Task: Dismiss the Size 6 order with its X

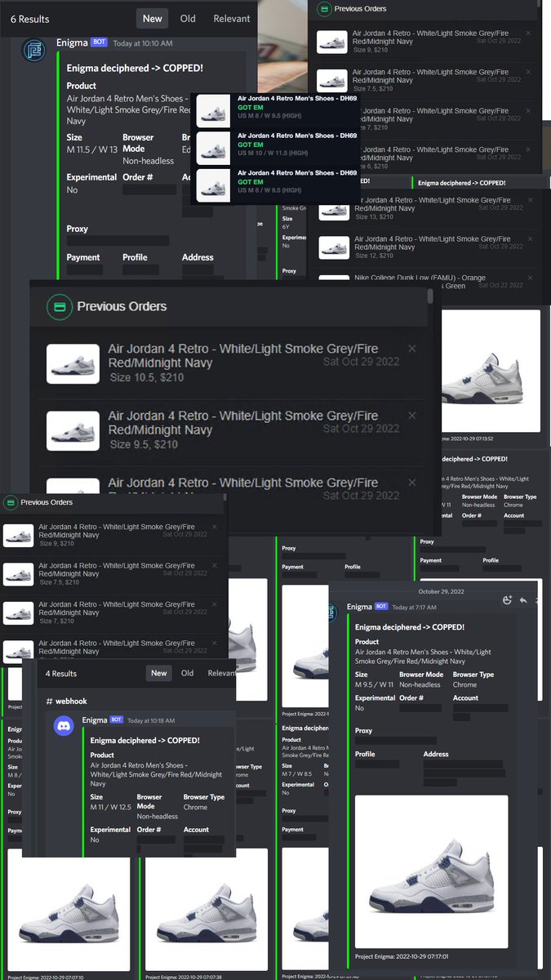Action: pyautogui.click(x=528, y=149)
